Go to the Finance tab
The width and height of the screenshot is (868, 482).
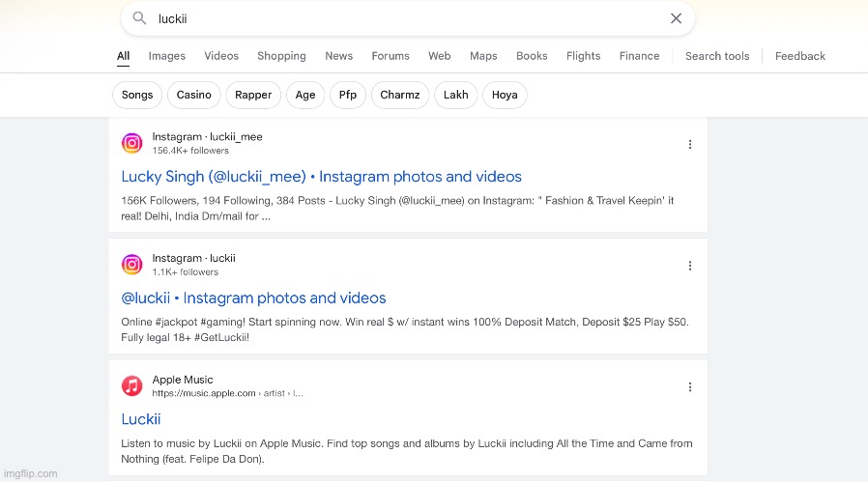[x=639, y=56]
